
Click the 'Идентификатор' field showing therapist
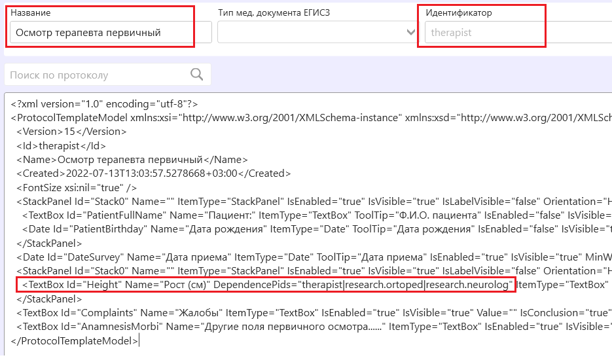click(x=518, y=32)
